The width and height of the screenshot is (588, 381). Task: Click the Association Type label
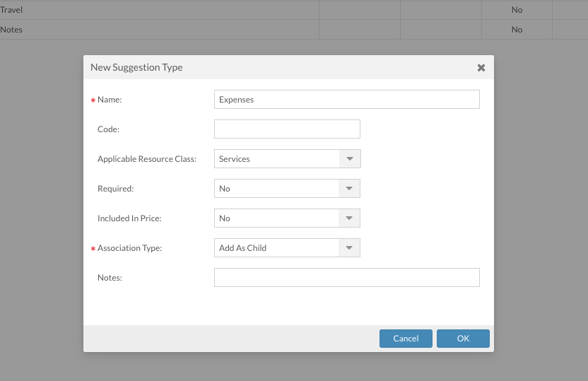(x=129, y=248)
